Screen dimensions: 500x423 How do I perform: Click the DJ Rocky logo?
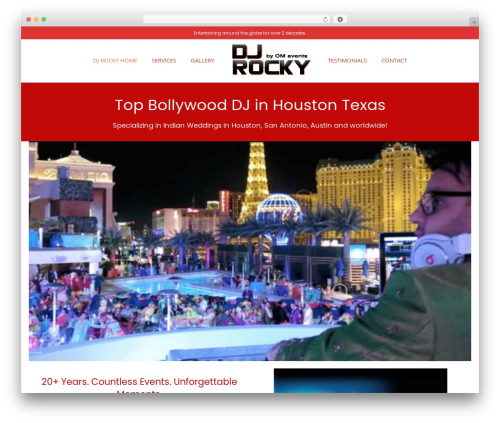271,60
